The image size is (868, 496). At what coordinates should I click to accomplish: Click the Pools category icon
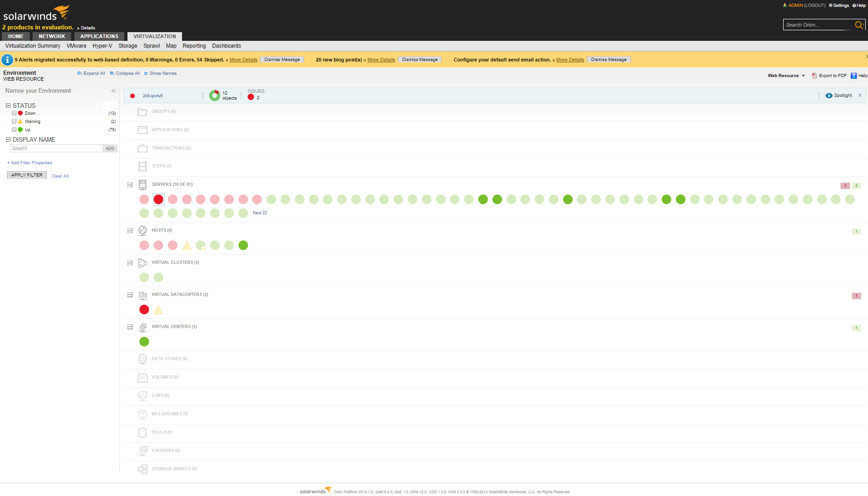[143, 432]
